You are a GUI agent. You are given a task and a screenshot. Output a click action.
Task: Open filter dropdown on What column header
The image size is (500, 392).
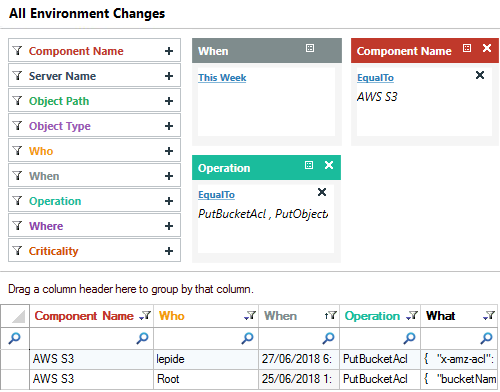(489, 315)
